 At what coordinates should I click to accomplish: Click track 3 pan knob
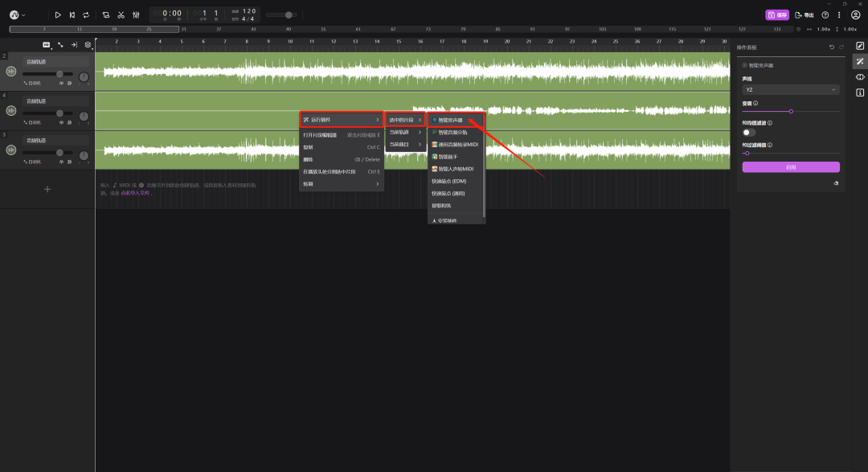84,156
